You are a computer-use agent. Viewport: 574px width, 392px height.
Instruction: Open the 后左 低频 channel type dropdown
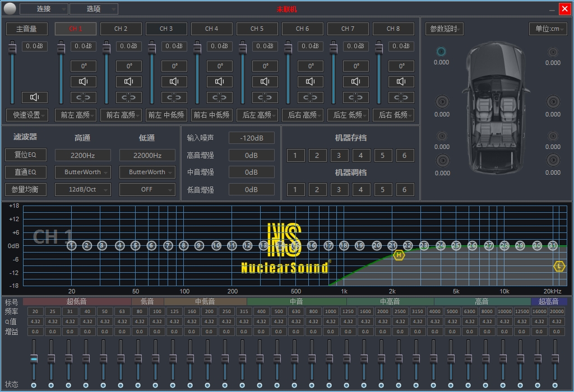click(x=348, y=115)
